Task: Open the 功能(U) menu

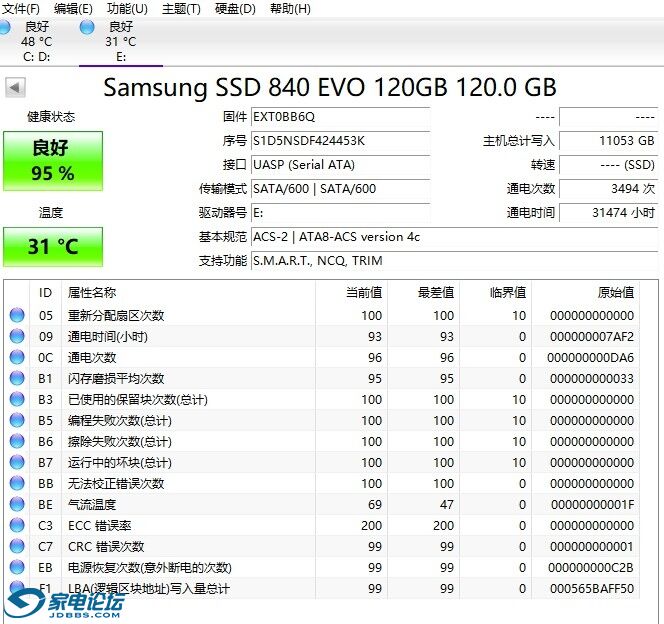Action: (x=127, y=8)
